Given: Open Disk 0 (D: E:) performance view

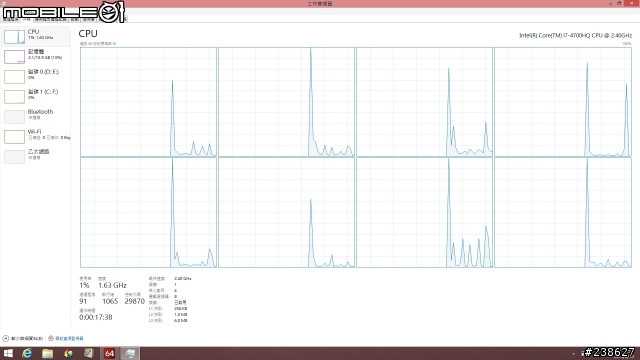Looking at the screenshot, I should point(36,76).
